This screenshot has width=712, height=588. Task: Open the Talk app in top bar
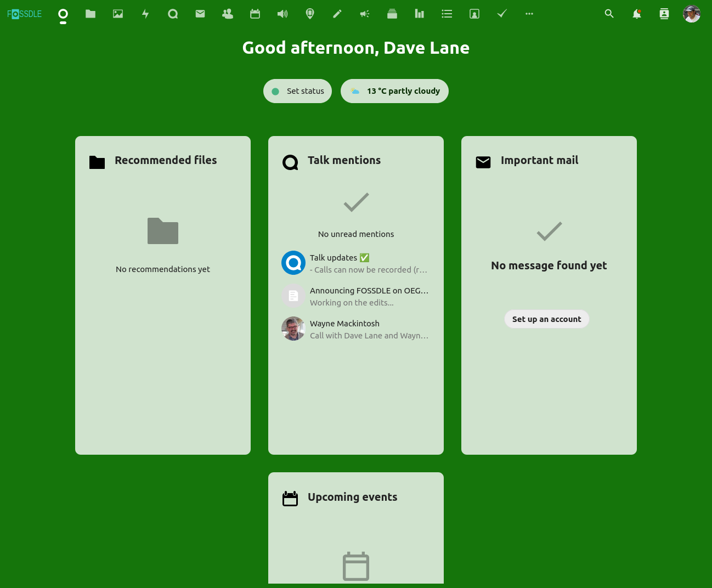pyautogui.click(x=173, y=14)
